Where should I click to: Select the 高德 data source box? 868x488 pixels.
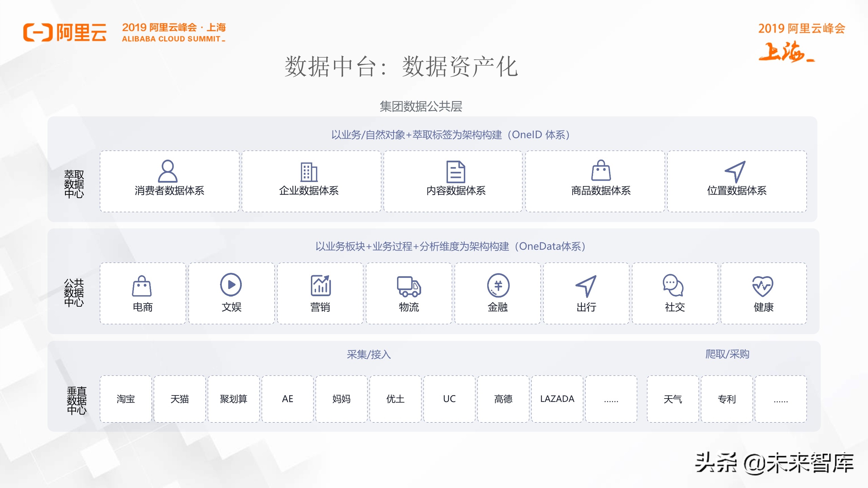tap(502, 399)
